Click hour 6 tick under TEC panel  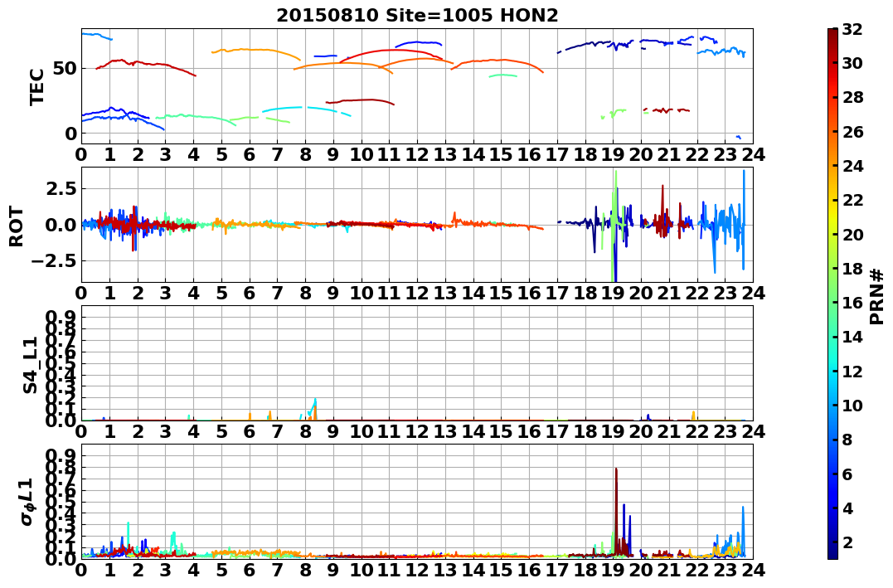tap(249, 154)
